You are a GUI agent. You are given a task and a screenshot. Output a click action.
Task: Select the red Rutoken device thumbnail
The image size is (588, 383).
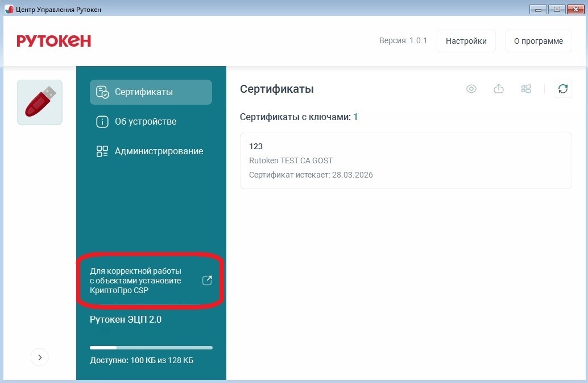40,102
